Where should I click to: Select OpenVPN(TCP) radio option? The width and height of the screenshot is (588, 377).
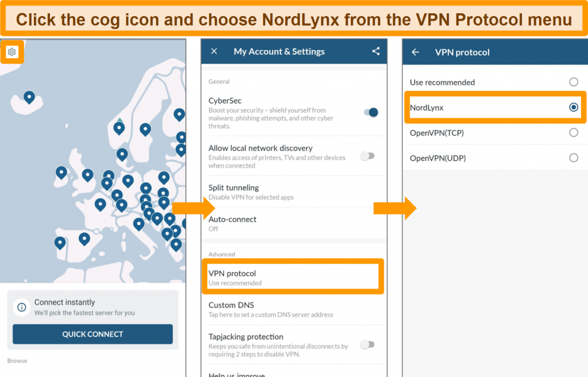point(574,133)
